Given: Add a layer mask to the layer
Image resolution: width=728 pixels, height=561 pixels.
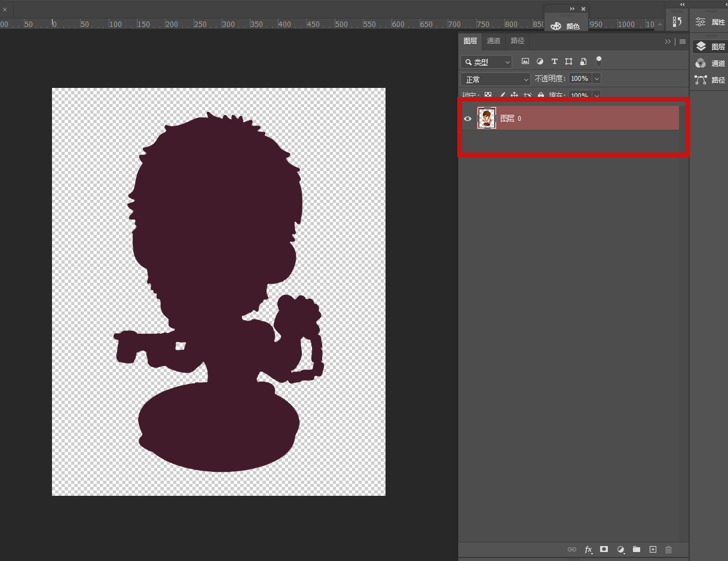Looking at the screenshot, I should coord(604,549).
